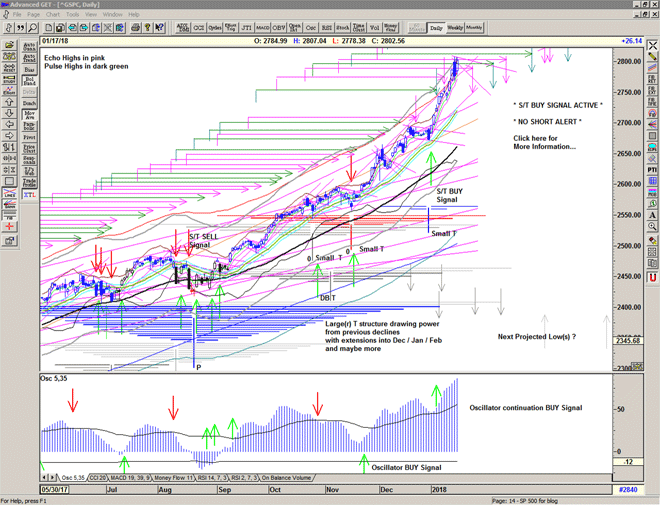Click the 'Click here for More Information' text

[544, 141]
